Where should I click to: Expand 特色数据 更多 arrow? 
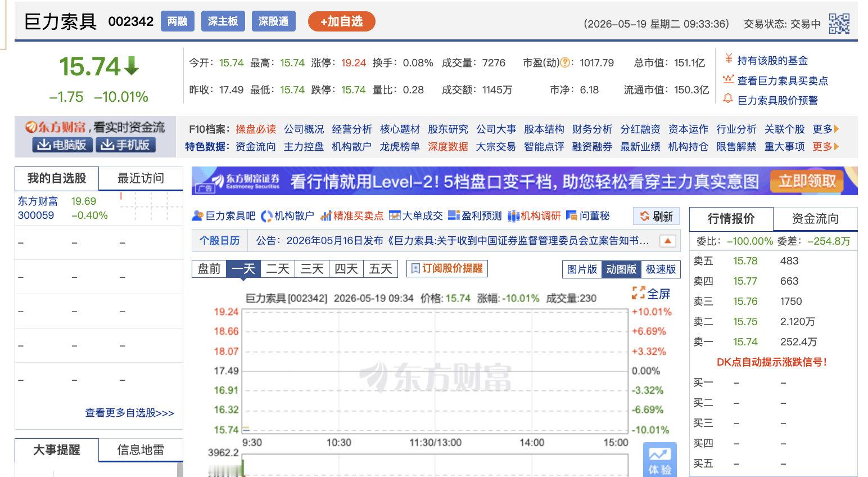825,147
